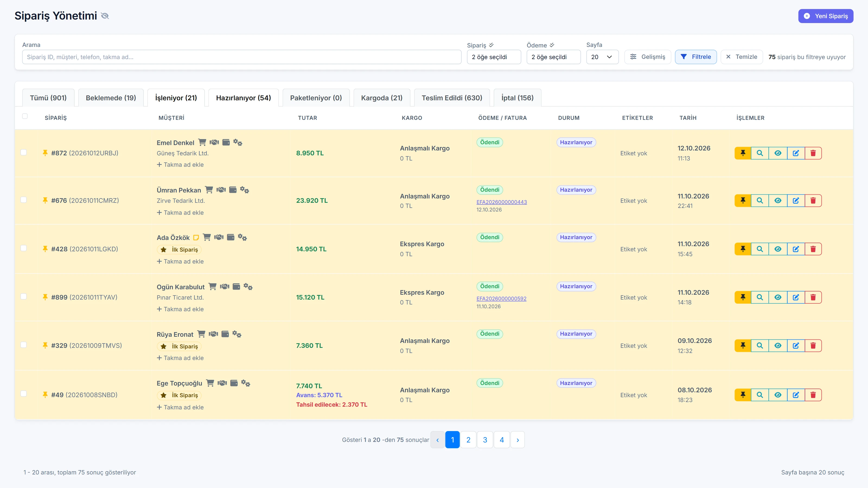
Task: Click the gears icon next to Rüya Eronat
Action: 237,334
